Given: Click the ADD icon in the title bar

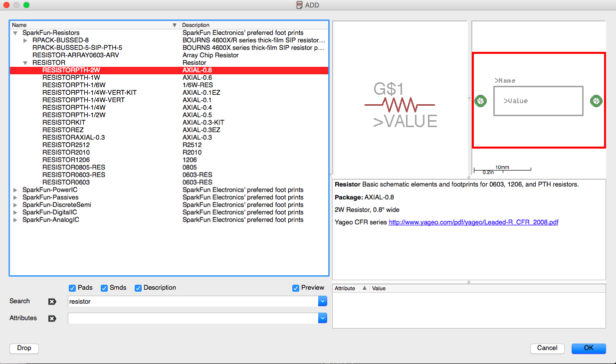Looking at the screenshot, I should [x=300, y=5].
